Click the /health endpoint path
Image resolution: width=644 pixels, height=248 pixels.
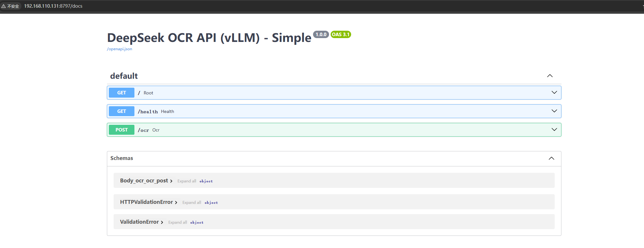(x=148, y=112)
